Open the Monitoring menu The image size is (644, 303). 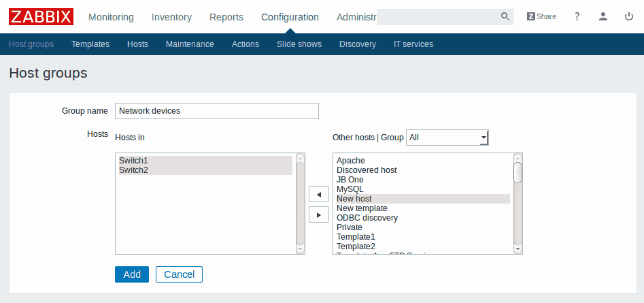111,17
